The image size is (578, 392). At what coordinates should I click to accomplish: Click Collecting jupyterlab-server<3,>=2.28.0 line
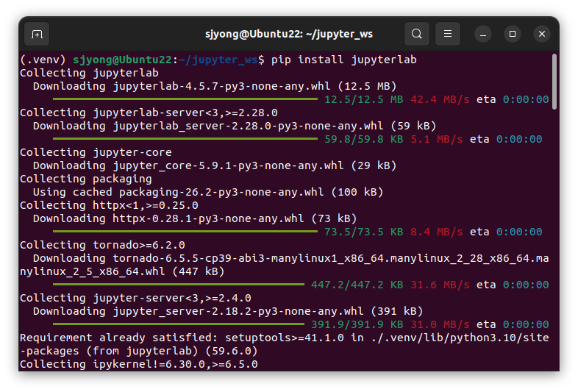click(x=149, y=113)
